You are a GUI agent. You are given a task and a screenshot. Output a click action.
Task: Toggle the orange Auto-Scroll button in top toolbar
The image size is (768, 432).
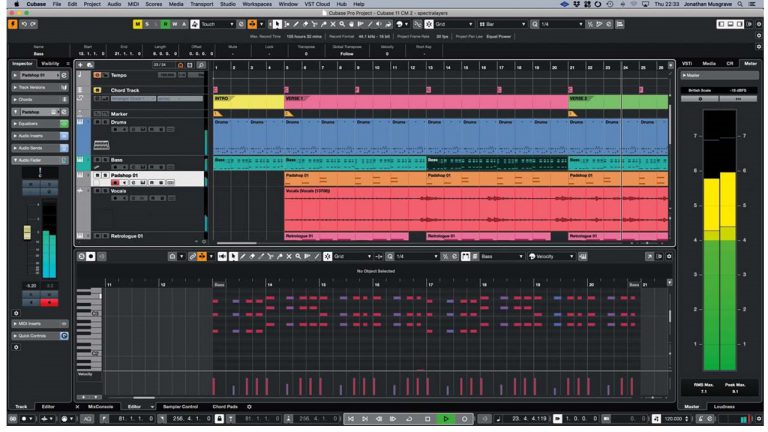pos(252,24)
